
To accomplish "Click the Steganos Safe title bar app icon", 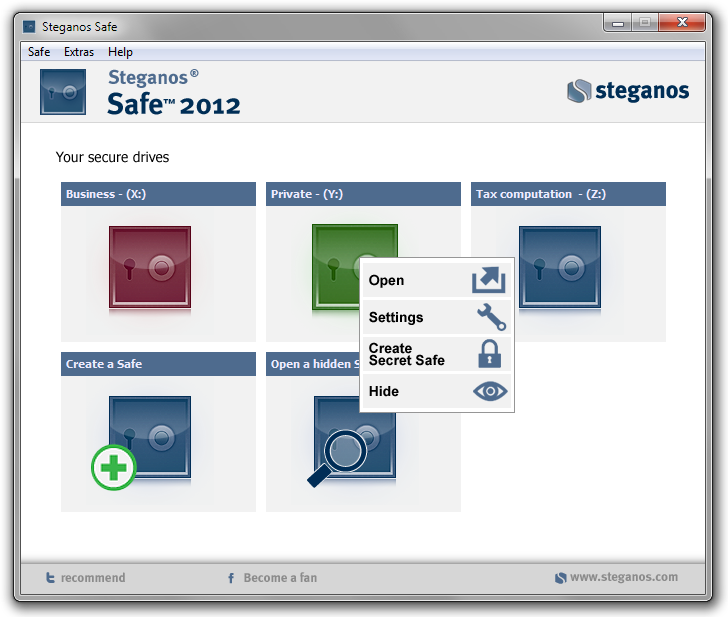I will pyautogui.click(x=29, y=26).
